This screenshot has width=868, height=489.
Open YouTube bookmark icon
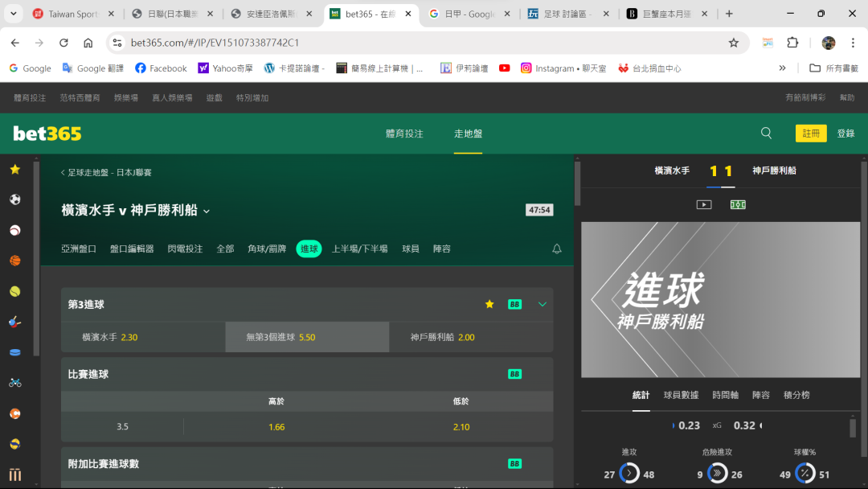tap(504, 68)
